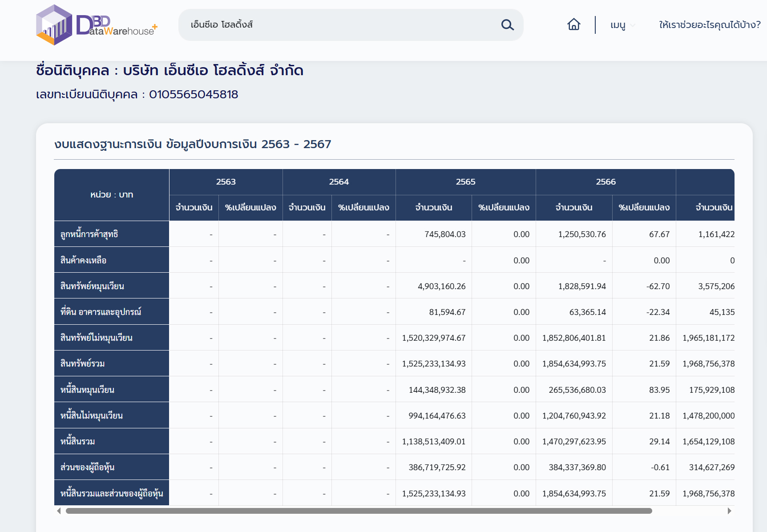The width and height of the screenshot is (767, 532).
Task: Click the ให้เราช่วยอะไรคุณได้บ้าง? help link
Action: click(x=710, y=25)
